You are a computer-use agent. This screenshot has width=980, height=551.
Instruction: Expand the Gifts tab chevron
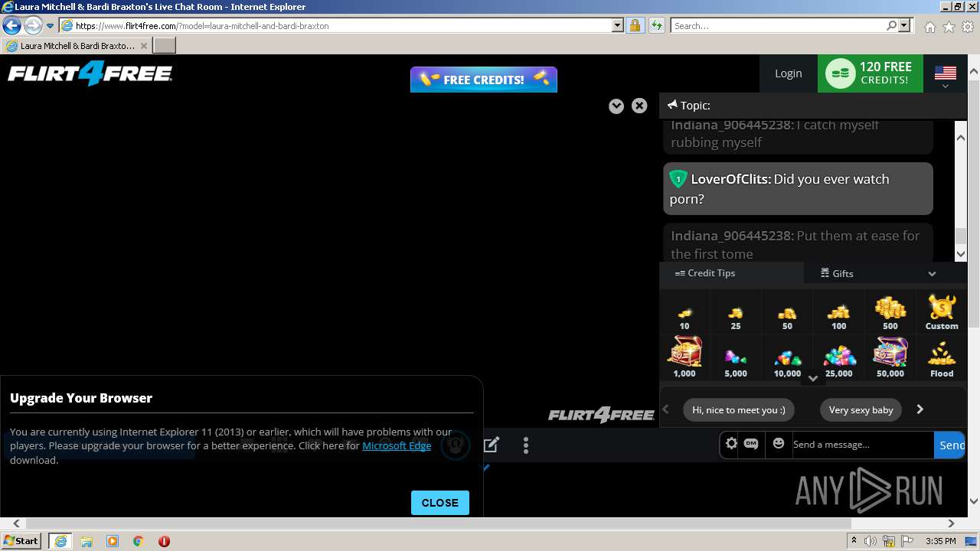(932, 273)
